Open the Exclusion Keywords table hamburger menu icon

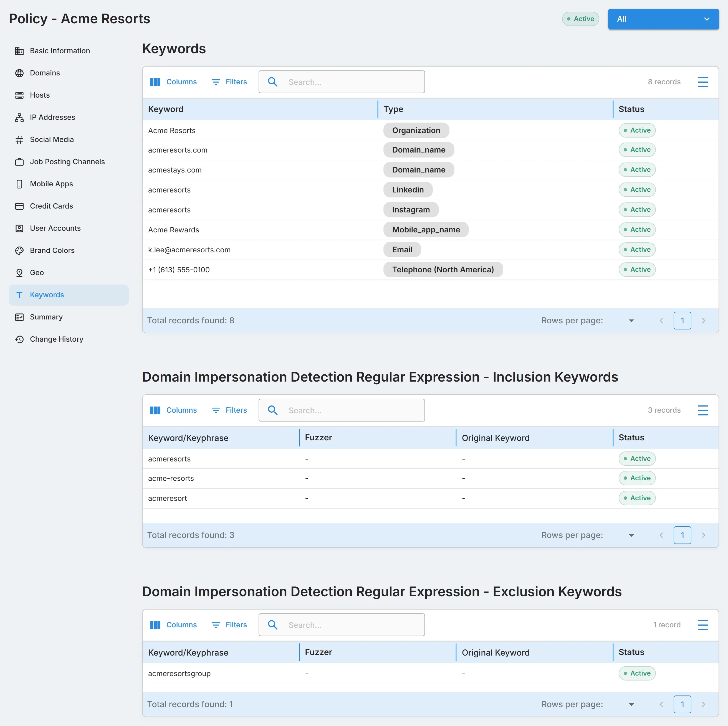pos(703,625)
